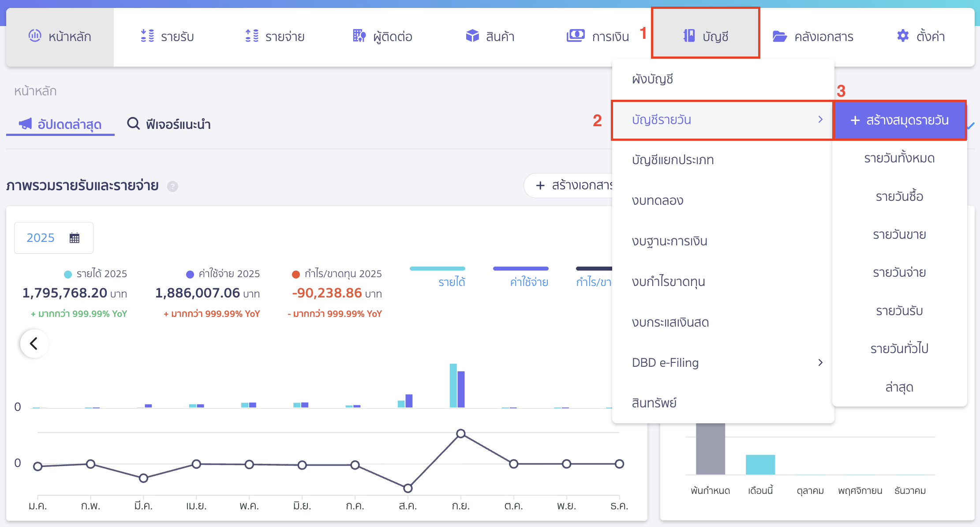Select ผังบัญชี from accounting menu
The height and width of the screenshot is (527, 980).
tap(652, 79)
